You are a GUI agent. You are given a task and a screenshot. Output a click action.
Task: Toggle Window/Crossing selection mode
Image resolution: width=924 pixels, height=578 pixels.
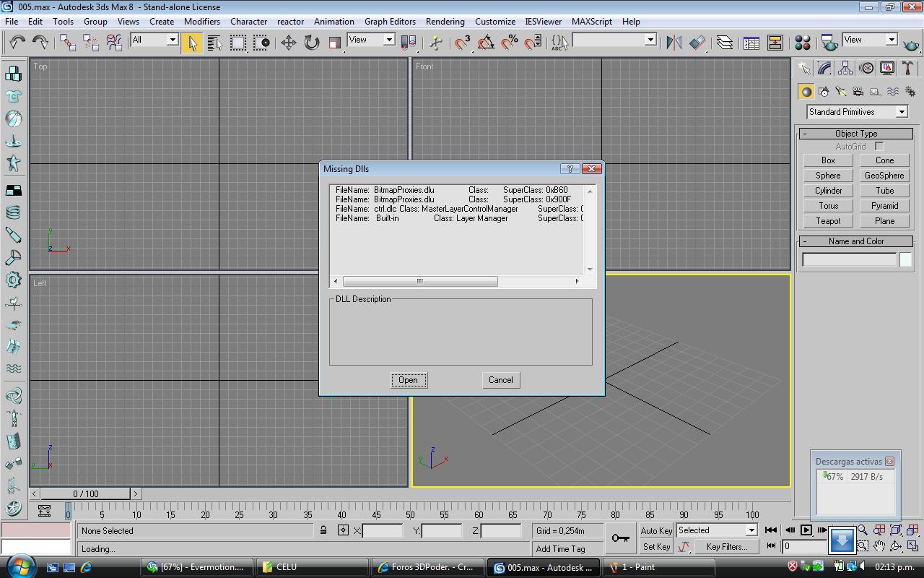pos(261,43)
